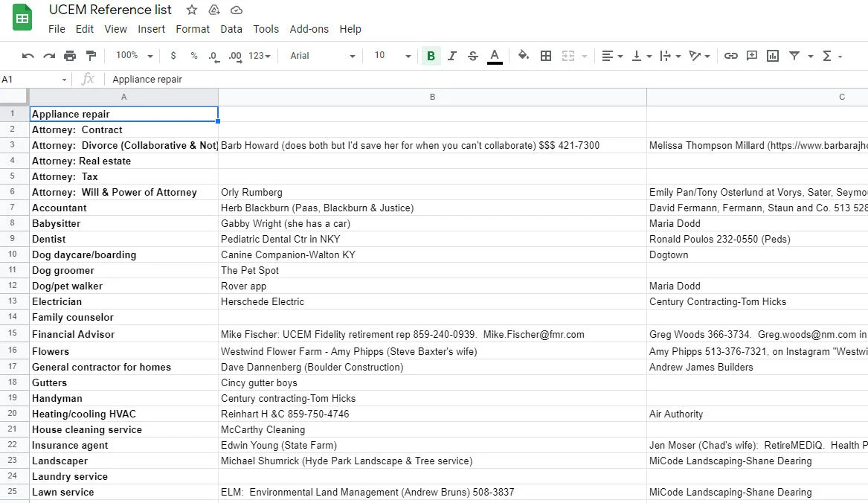
Task: Open the Tools menu
Action: tap(266, 29)
